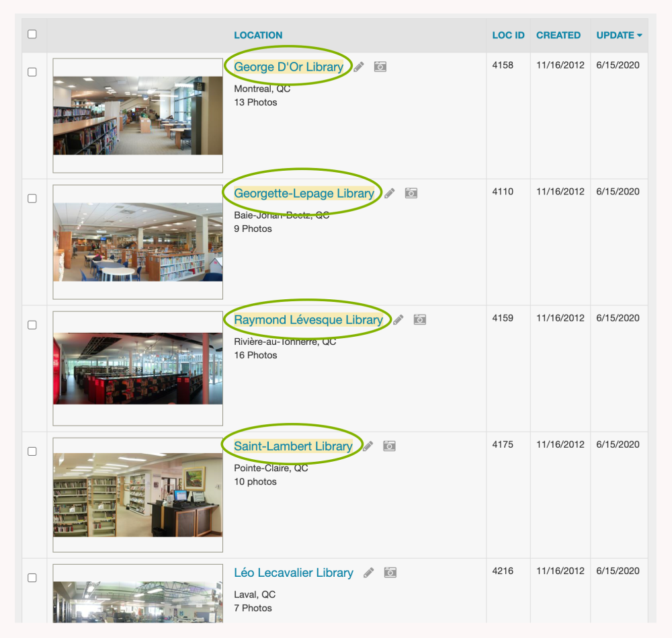Click the 'Baie-Johan-Beetz, QC' location text
The height and width of the screenshot is (638, 672).
click(x=282, y=215)
